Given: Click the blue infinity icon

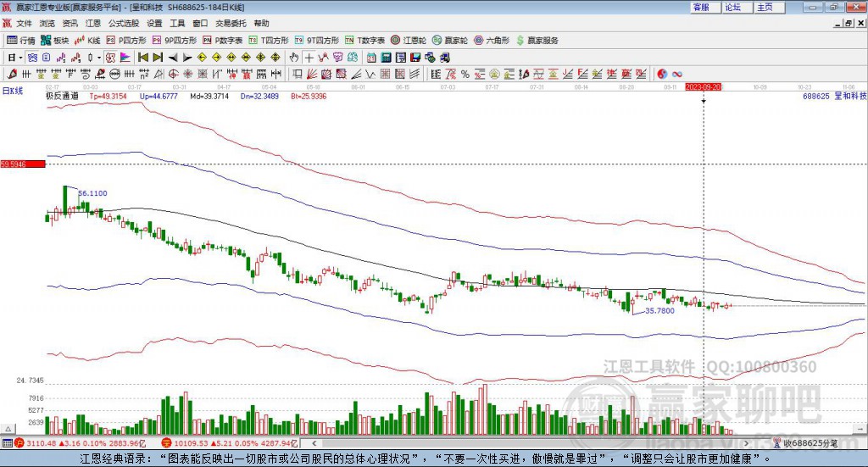Looking at the screenshot, I should [677, 74].
